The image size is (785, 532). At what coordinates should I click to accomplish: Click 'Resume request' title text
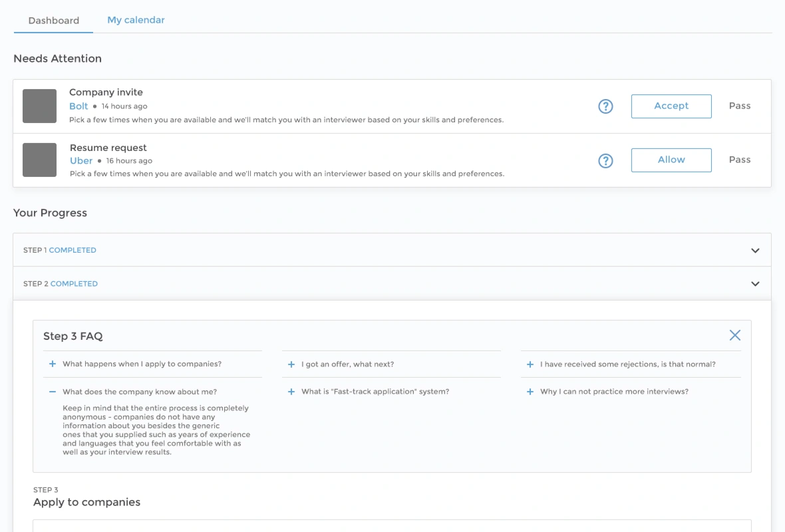pyautogui.click(x=108, y=148)
